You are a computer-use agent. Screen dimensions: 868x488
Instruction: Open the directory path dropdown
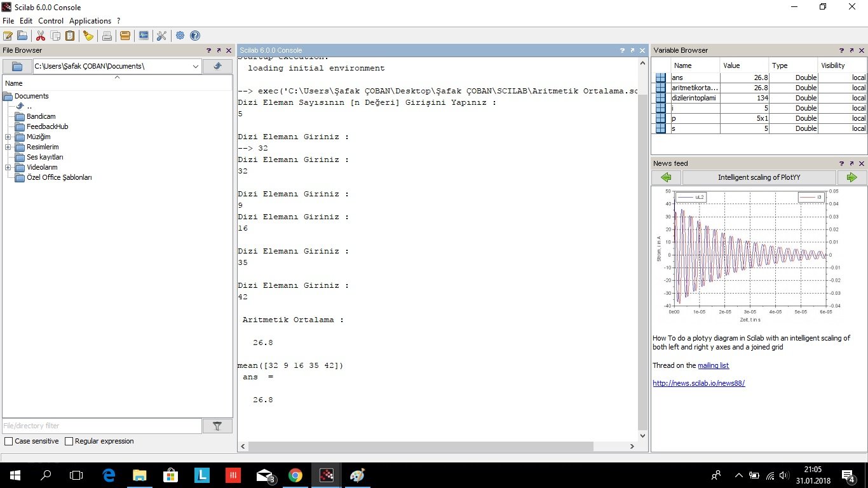tap(196, 66)
